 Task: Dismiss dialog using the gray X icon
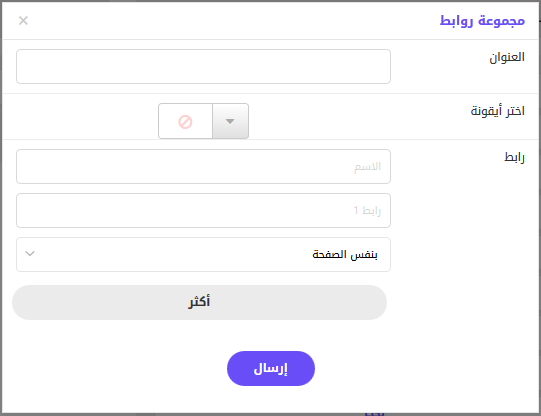coord(23,21)
